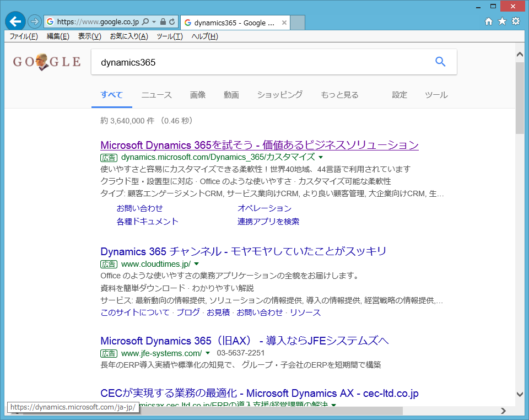Viewport: 529px width, 420px height.
Task: Click the お問い合わせ sitelink under Microsoft ad
Action: coord(139,208)
